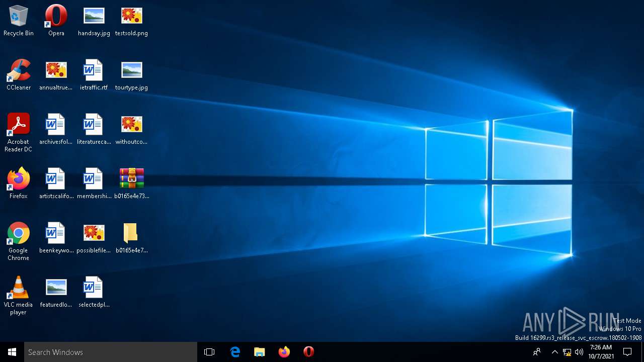Viewport: 644px width, 362px height.
Task: Select the literatureca Word document
Action: click(x=94, y=129)
